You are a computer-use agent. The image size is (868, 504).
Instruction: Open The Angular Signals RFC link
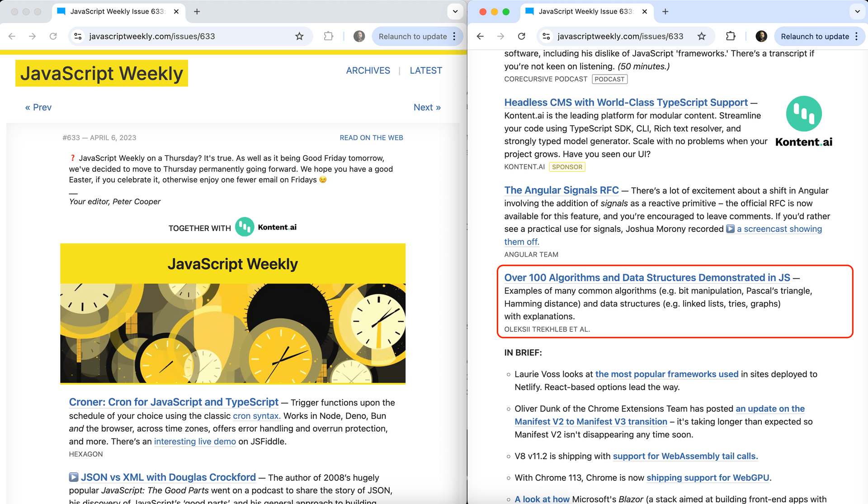click(561, 190)
